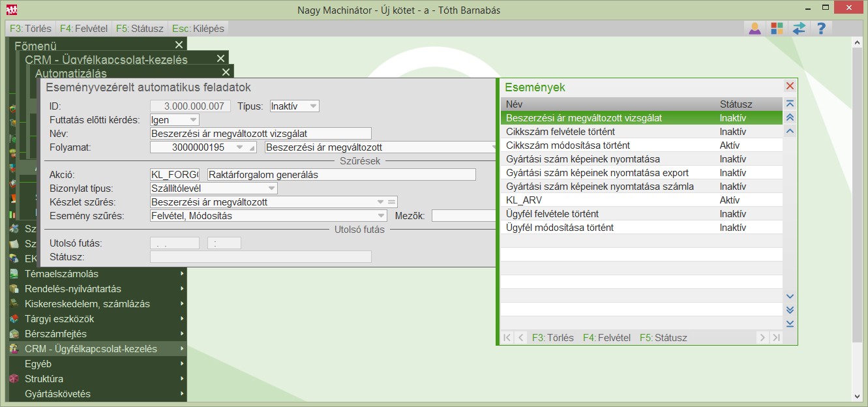Click F5: Státusz in the top toolbar

[140, 29]
